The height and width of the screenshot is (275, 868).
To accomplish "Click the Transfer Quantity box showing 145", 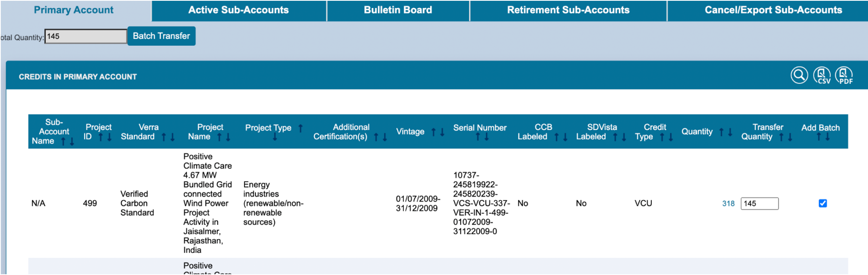I will click(x=759, y=203).
